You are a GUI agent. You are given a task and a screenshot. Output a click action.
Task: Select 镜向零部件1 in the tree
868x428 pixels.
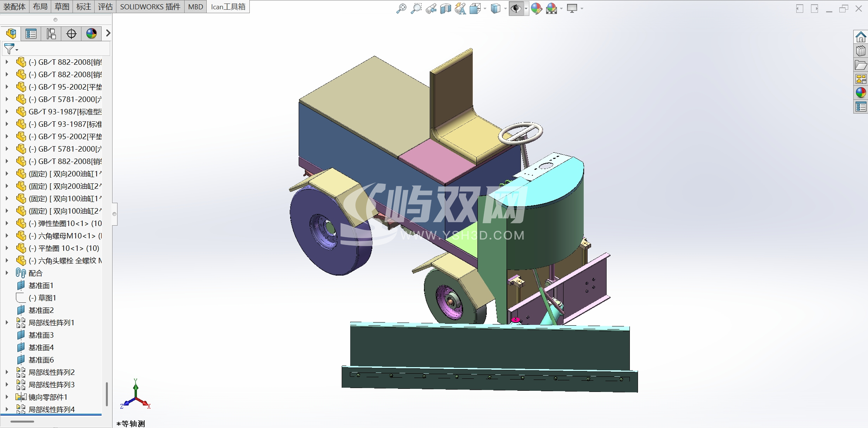pos(48,397)
